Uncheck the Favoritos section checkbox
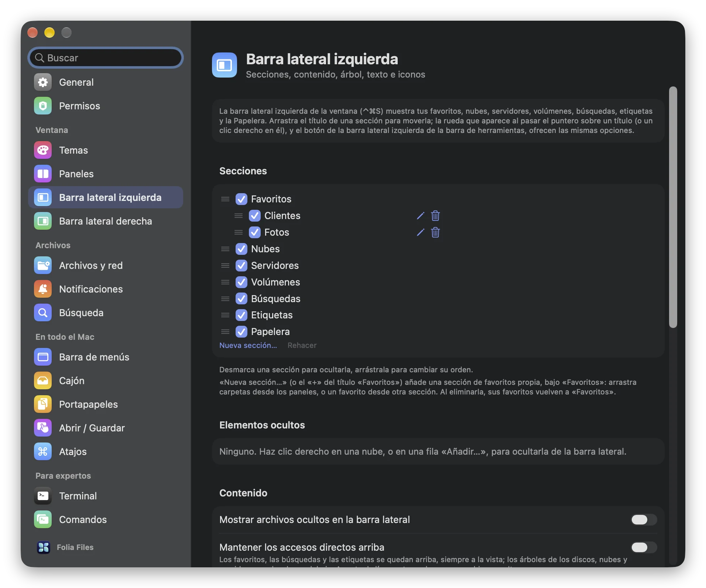 pos(241,199)
